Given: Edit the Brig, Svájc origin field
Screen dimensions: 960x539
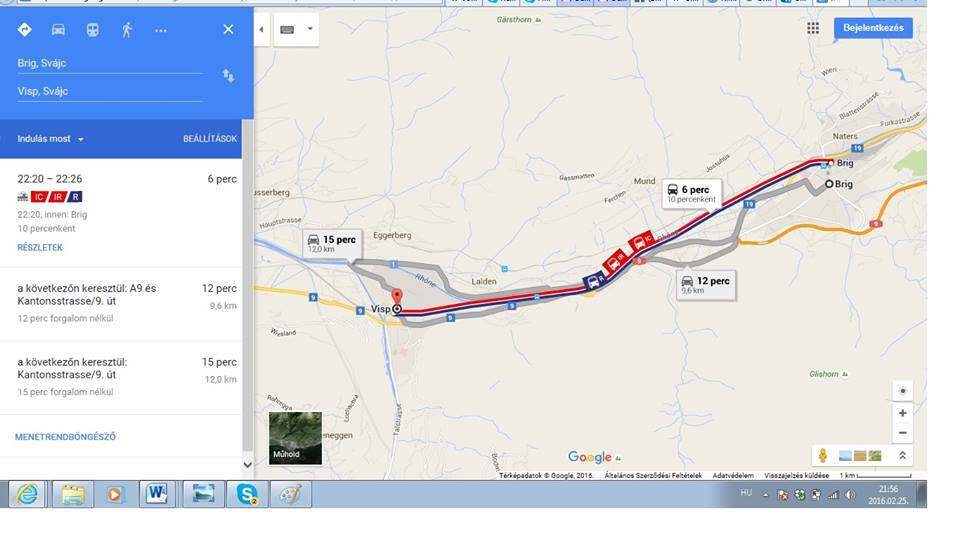Looking at the screenshot, I should (x=110, y=63).
